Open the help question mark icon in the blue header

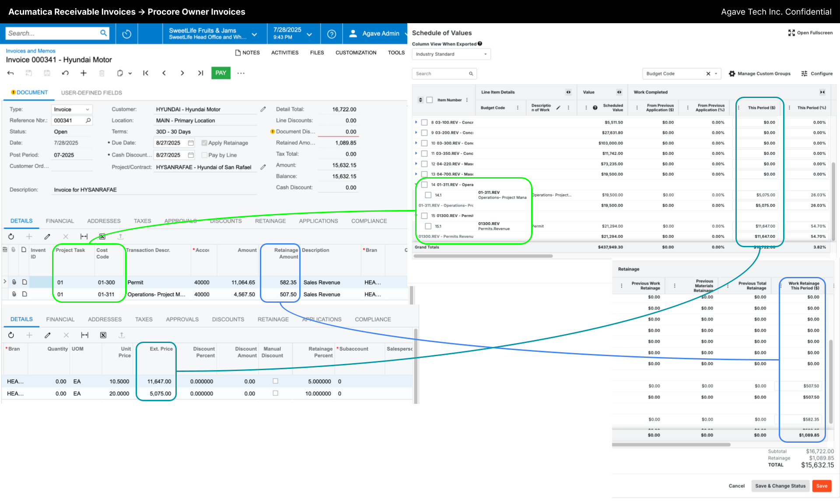(332, 34)
